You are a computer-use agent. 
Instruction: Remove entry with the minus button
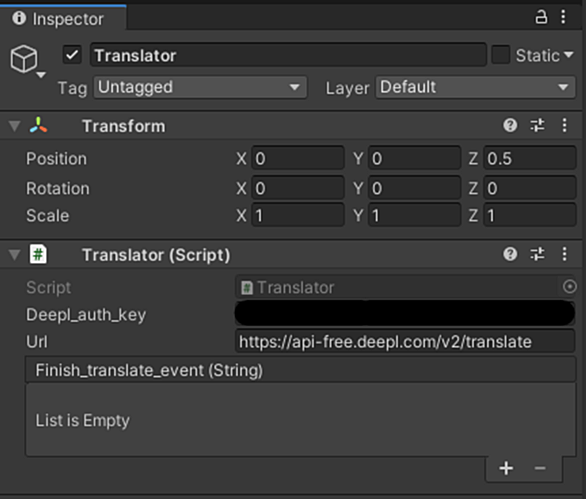tap(540, 468)
